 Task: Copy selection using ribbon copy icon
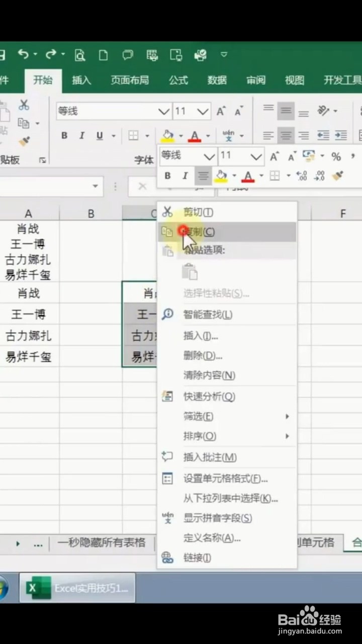coord(24,123)
